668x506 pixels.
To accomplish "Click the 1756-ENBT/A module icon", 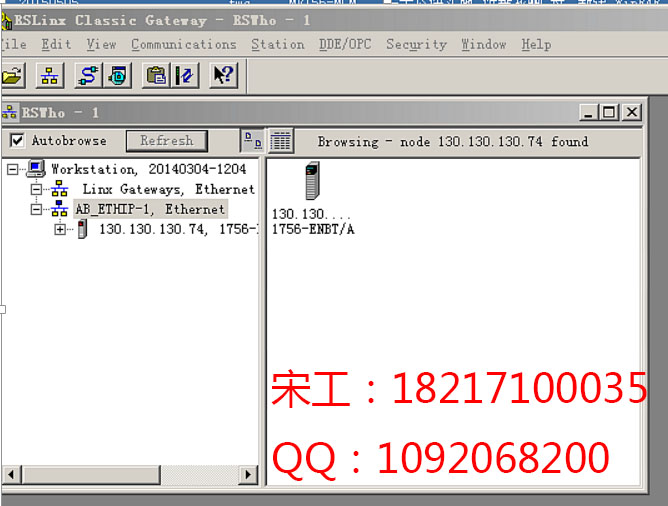I will [312, 183].
